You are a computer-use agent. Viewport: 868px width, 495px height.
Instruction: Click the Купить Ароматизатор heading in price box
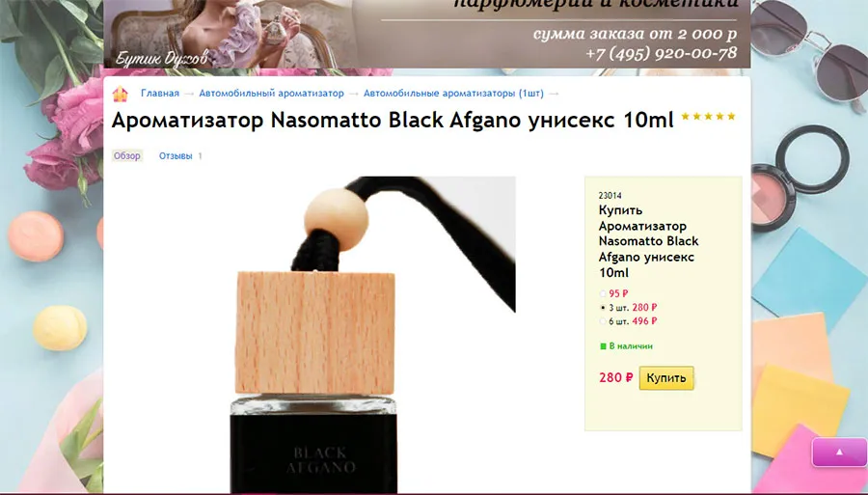[x=648, y=241]
